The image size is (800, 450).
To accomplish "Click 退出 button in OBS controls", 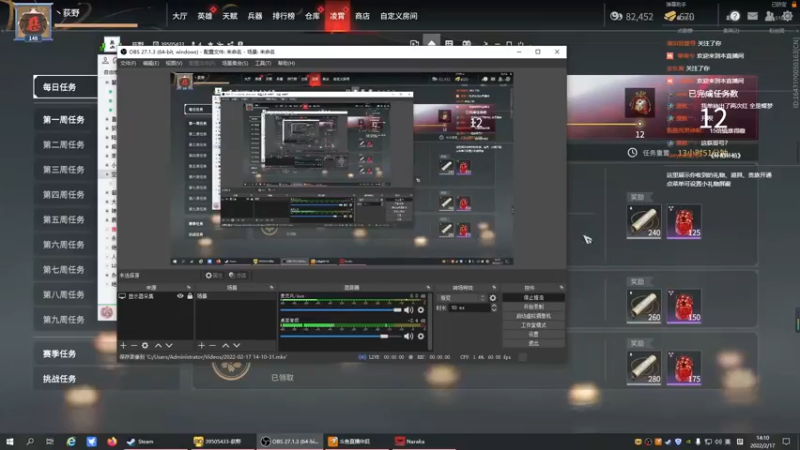I will click(x=533, y=343).
